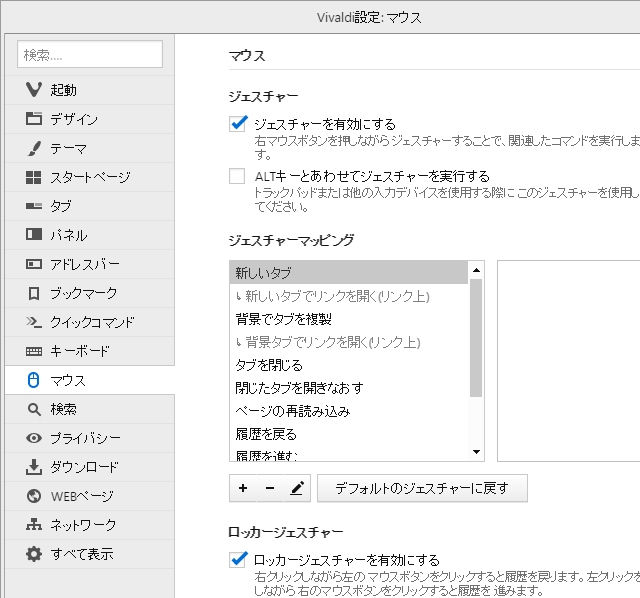Uncheck ロッカージェスチャーを有効にする checkbox
The height and width of the screenshot is (598, 640).
[x=237, y=560]
